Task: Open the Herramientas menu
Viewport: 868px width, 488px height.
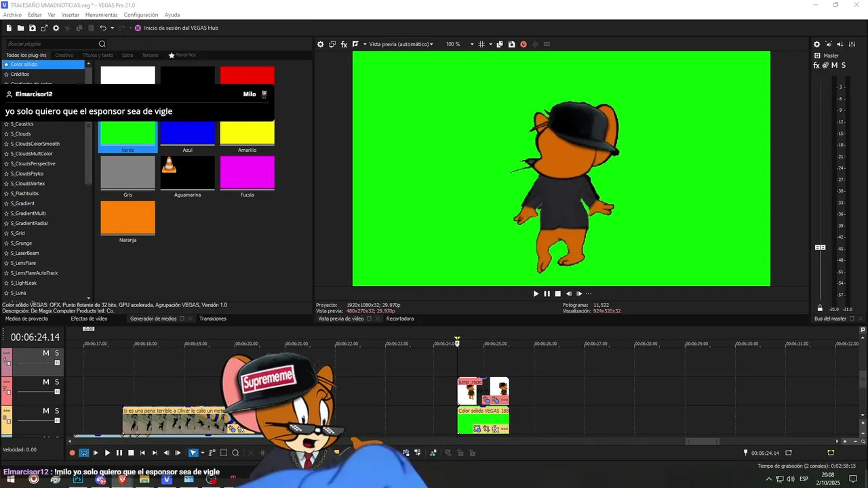Action: click(x=101, y=15)
